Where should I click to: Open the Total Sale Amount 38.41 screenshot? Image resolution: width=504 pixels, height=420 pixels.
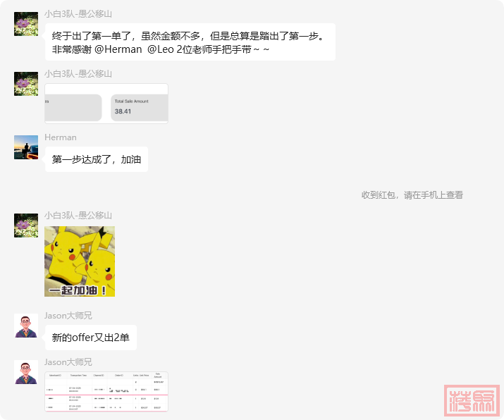coord(106,104)
